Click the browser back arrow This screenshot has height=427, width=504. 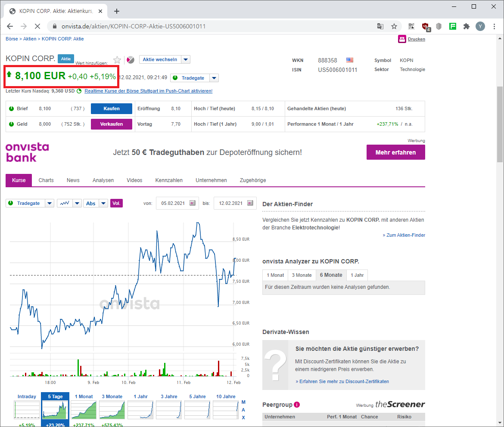10,26
